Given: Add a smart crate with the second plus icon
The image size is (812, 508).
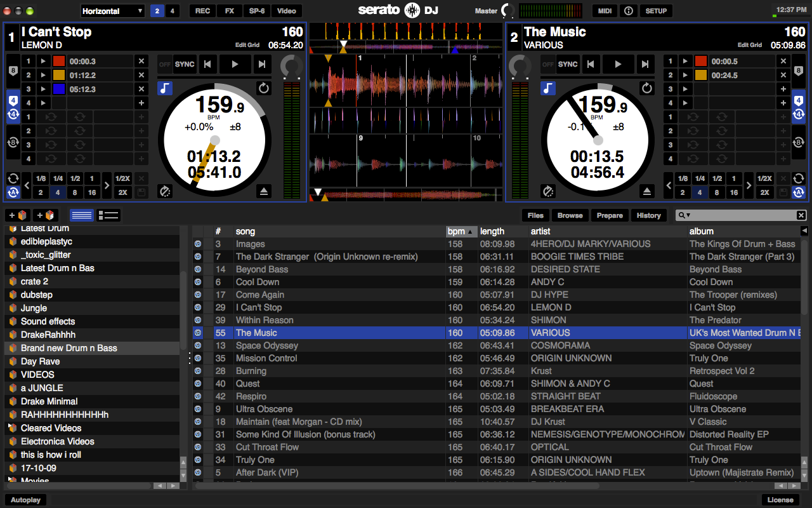Looking at the screenshot, I should [46, 215].
